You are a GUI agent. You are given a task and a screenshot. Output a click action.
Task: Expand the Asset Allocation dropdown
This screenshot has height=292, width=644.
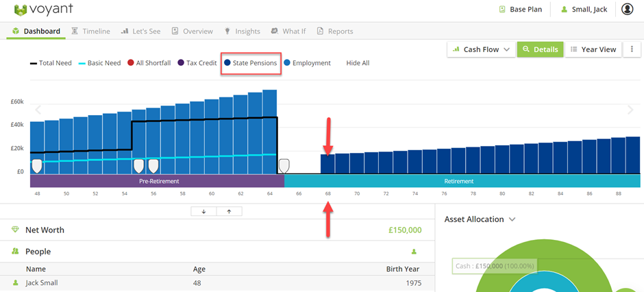480,219
